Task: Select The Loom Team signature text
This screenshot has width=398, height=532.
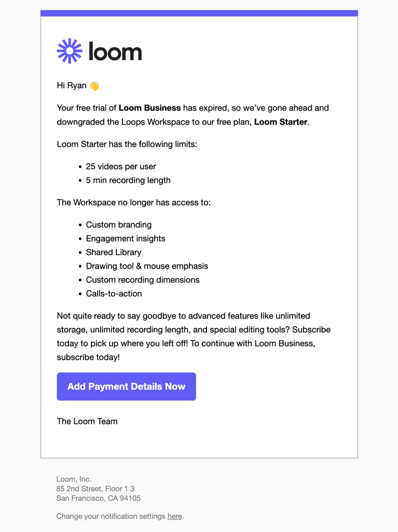Action: pyautogui.click(x=87, y=421)
